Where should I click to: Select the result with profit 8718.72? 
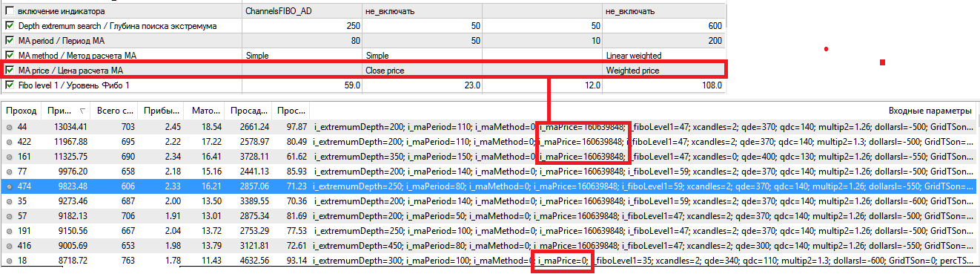click(74, 261)
